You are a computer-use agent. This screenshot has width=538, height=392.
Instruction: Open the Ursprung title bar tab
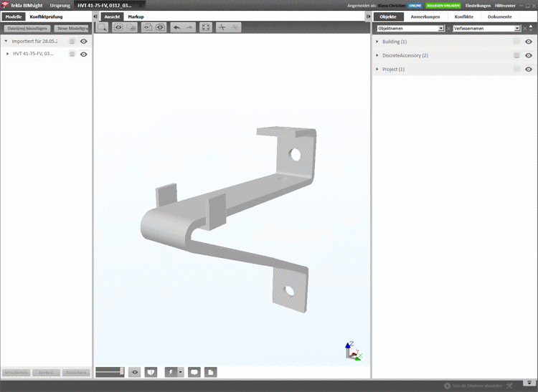(x=60, y=5)
